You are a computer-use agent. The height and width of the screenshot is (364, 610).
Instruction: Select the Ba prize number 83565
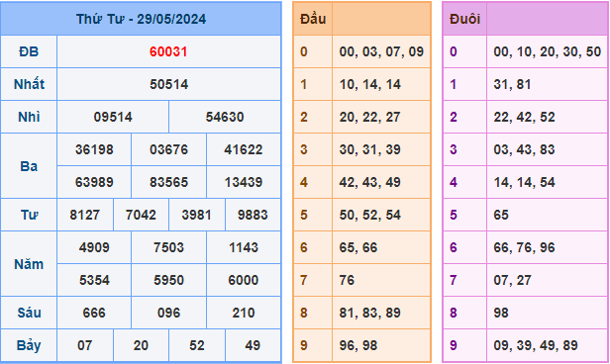[x=168, y=182]
